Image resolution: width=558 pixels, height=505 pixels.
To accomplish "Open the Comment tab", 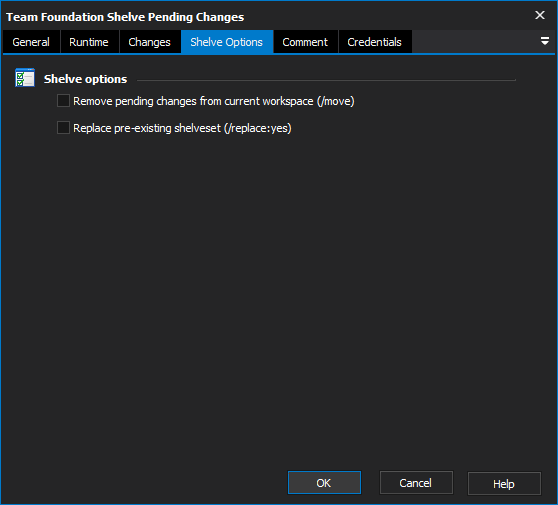I will [x=305, y=42].
